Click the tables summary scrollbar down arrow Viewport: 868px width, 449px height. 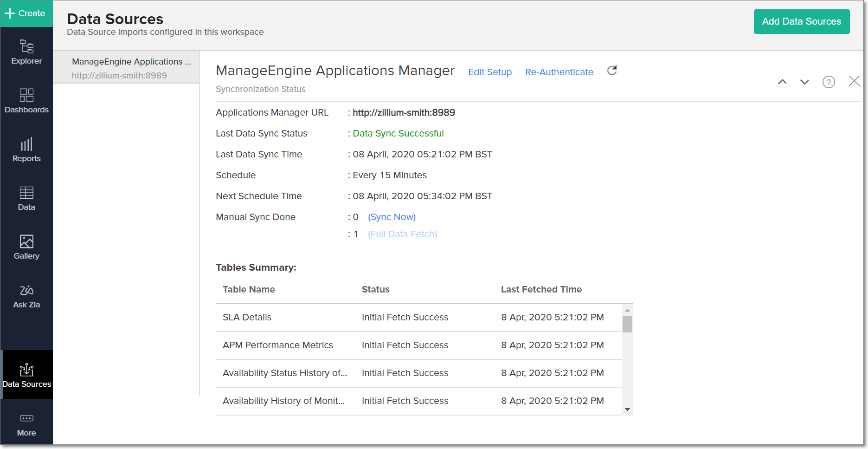(x=627, y=410)
